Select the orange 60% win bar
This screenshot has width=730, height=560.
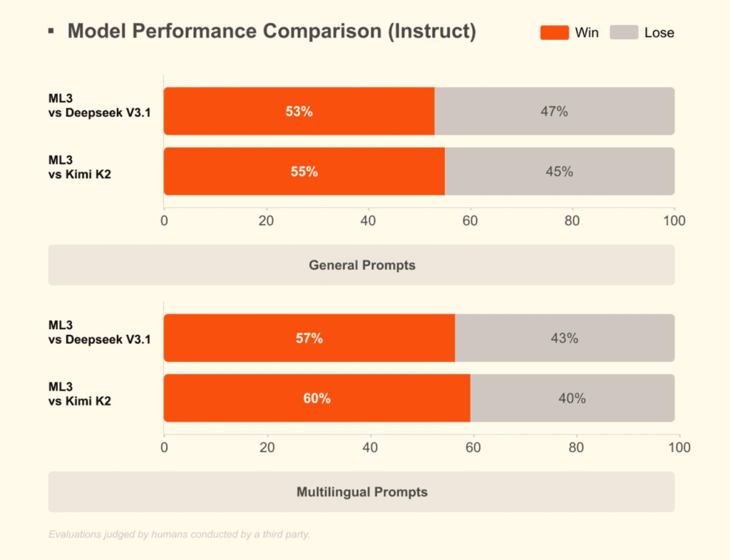tap(317, 398)
